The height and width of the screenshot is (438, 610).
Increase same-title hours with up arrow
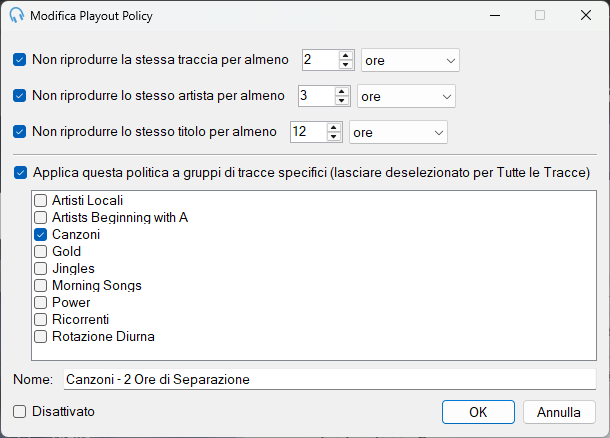[x=333, y=128]
